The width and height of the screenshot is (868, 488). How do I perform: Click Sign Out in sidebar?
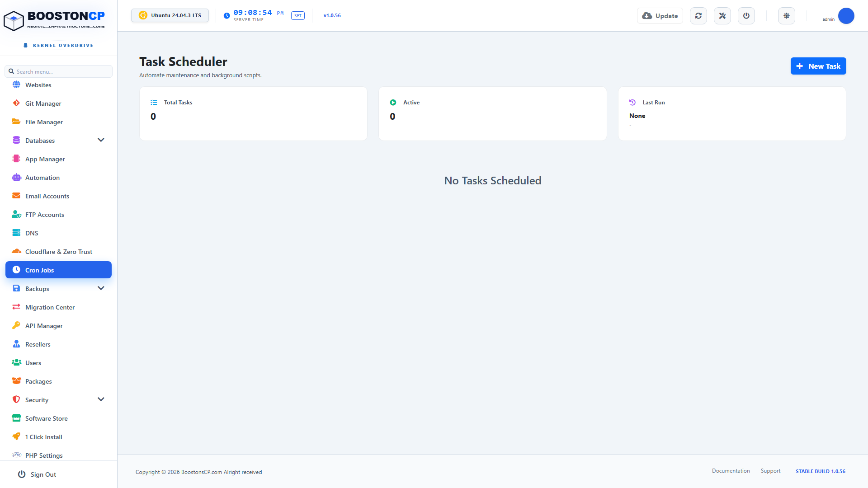click(x=37, y=474)
